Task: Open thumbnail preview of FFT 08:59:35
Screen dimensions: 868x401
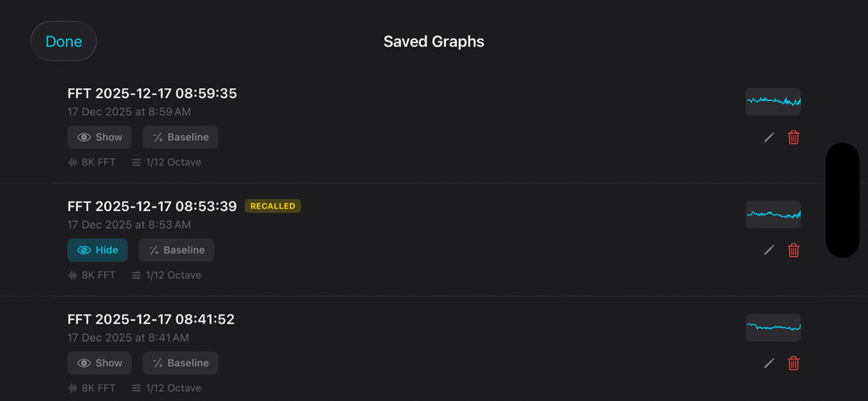Action: coord(773,102)
